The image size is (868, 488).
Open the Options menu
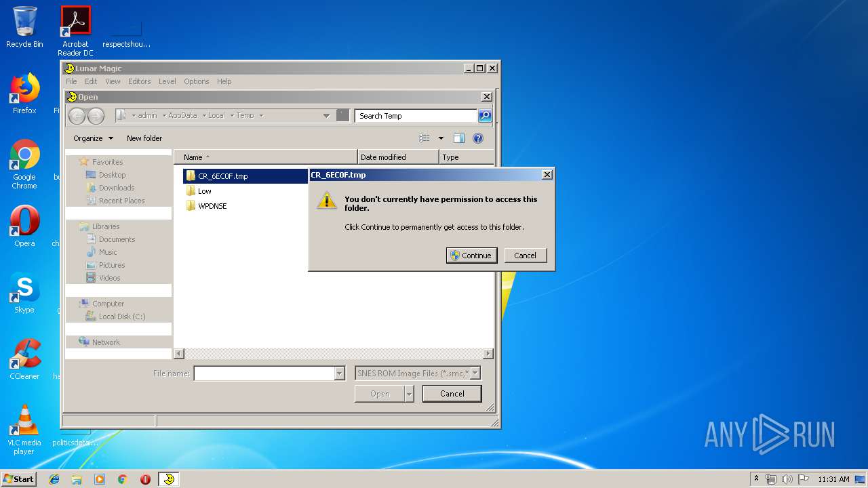[197, 81]
